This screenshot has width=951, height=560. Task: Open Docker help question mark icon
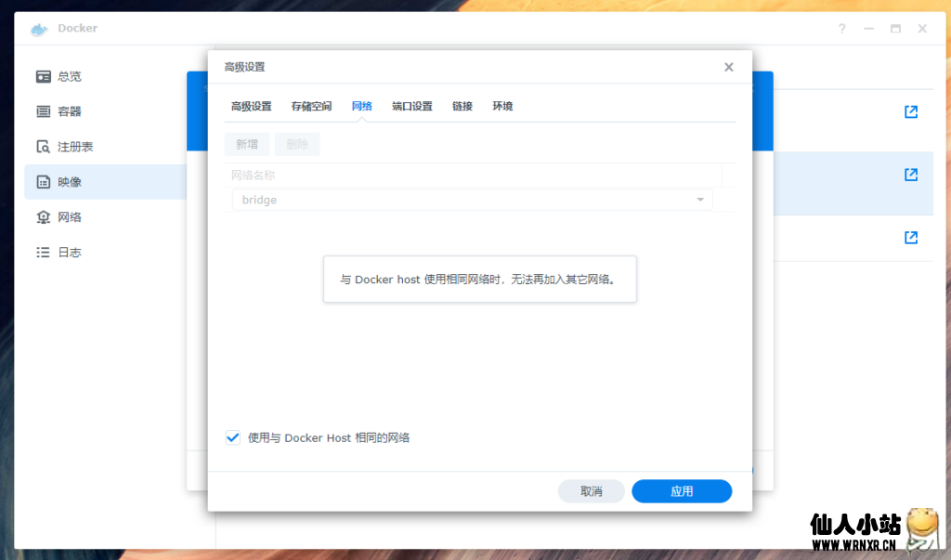point(841,29)
